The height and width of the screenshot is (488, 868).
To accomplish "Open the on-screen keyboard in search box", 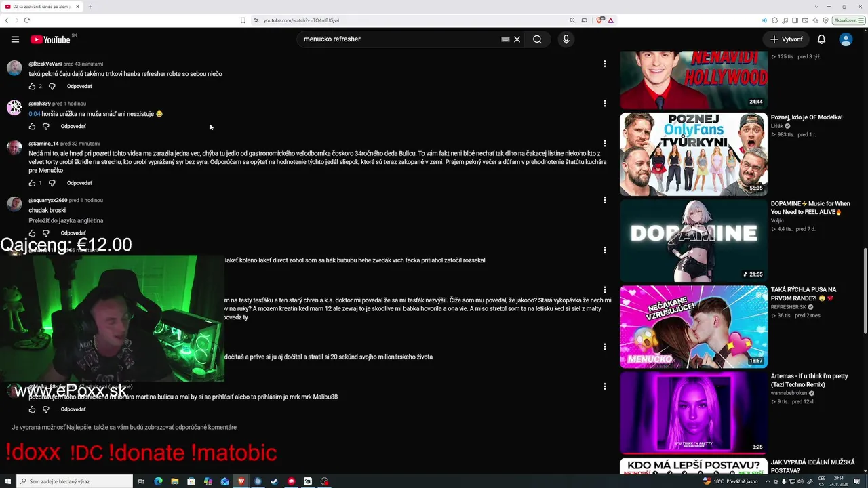I will 505,39.
